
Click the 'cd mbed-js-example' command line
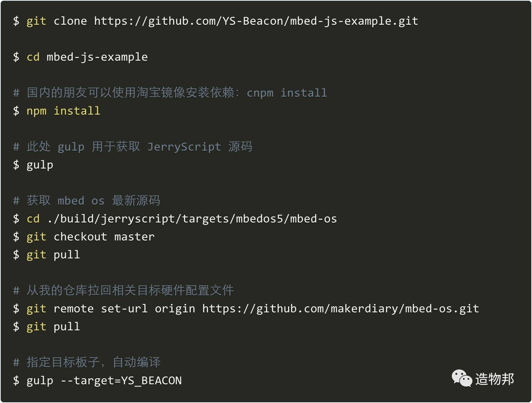(80, 57)
